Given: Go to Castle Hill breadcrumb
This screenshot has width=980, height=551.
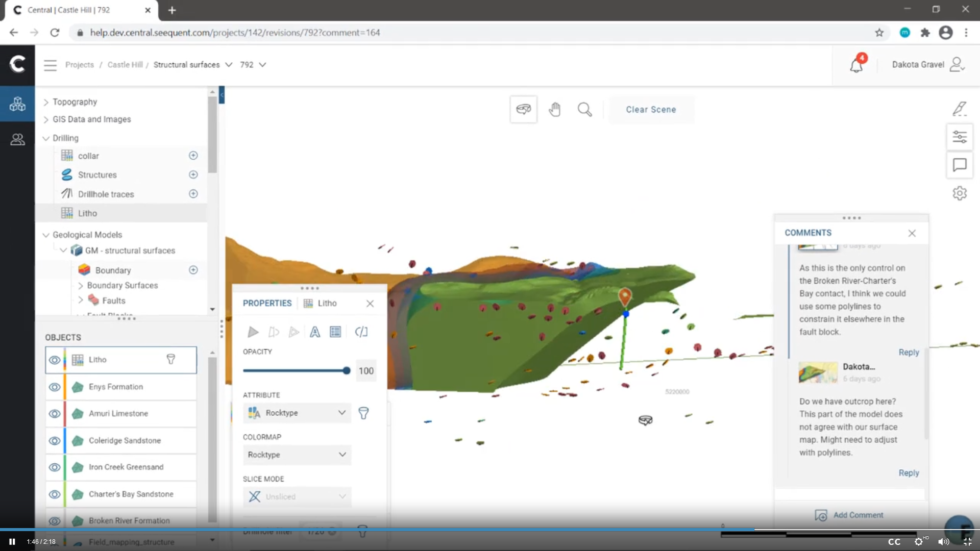Looking at the screenshot, I should 125,65.
